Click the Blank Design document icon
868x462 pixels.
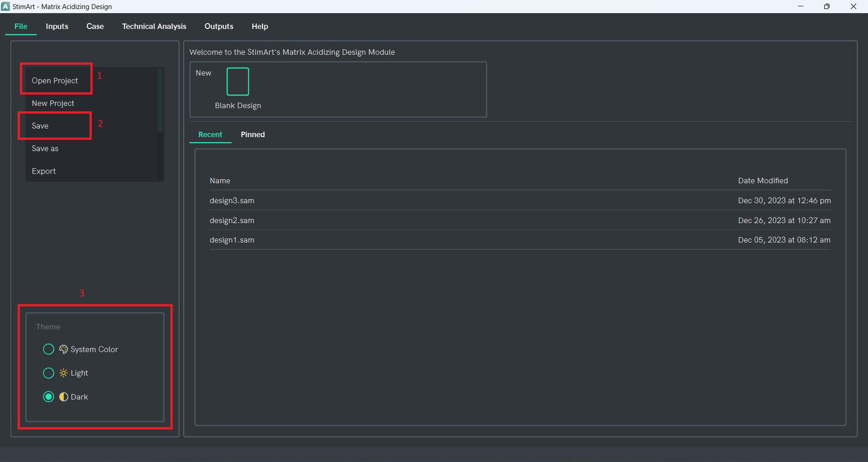coord(237,81)
